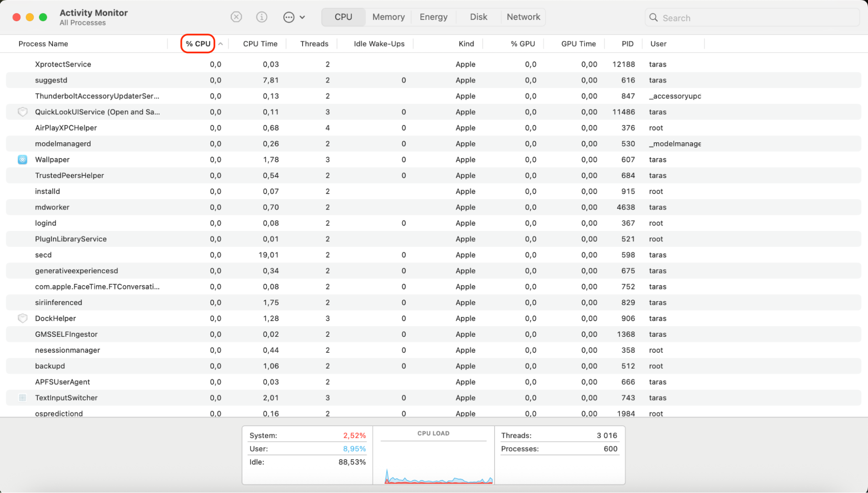Viewport: 868px width, 493px height.
Task: Click the magnifier icon in search field
Action: click(x=653, y=18)
